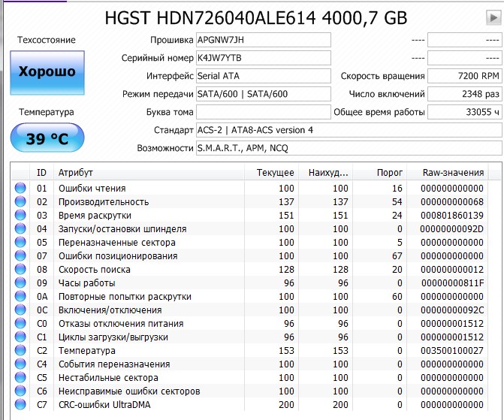Click the status icon for 01 Ошибки чтения
504x420 pixels.
(x=20, y=188)
